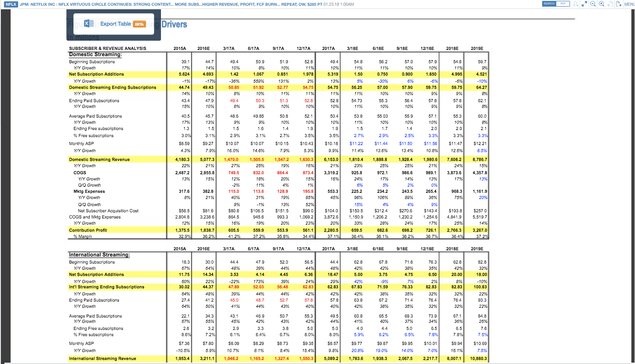Click the '2015A' column header in top table
Image resolution: width=635 pixels, height=364 pixels.
[x=180, y=48]
